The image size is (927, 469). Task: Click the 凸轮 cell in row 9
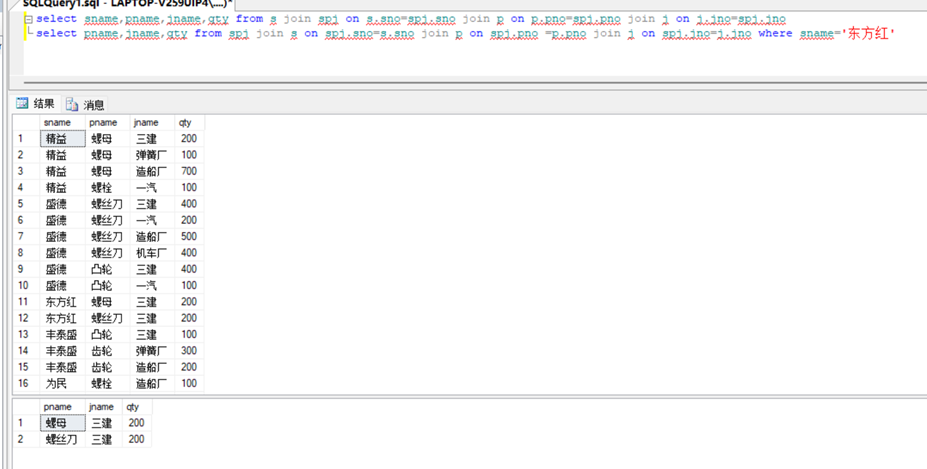(108, 270)
